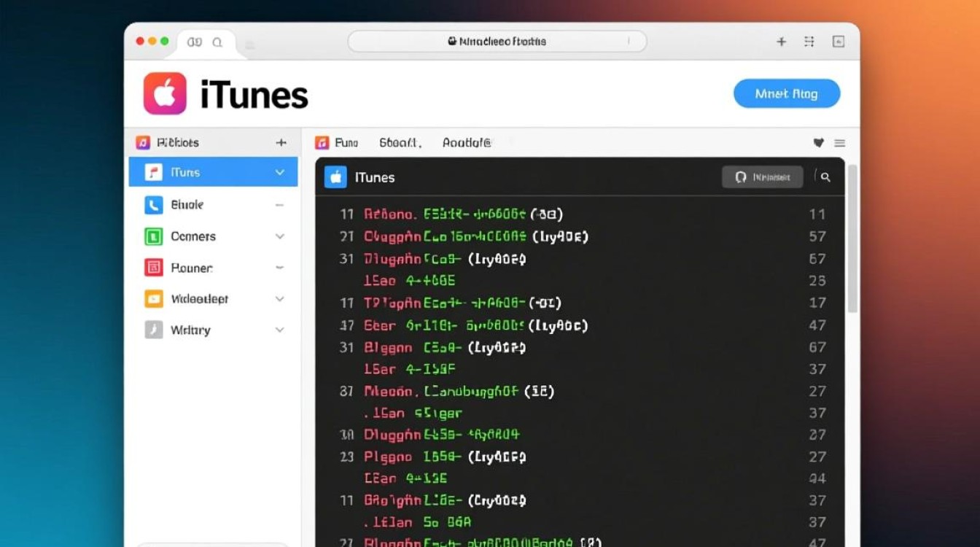
Task: Click the red music note icon of the sidebar iTunes item
Action: [153, 172]
